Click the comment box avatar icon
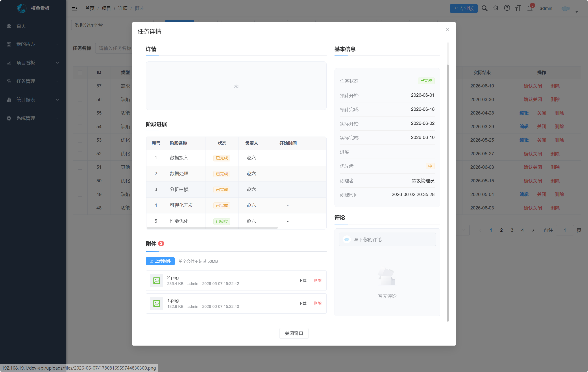 pyautogui.click(x=347, y=239)
